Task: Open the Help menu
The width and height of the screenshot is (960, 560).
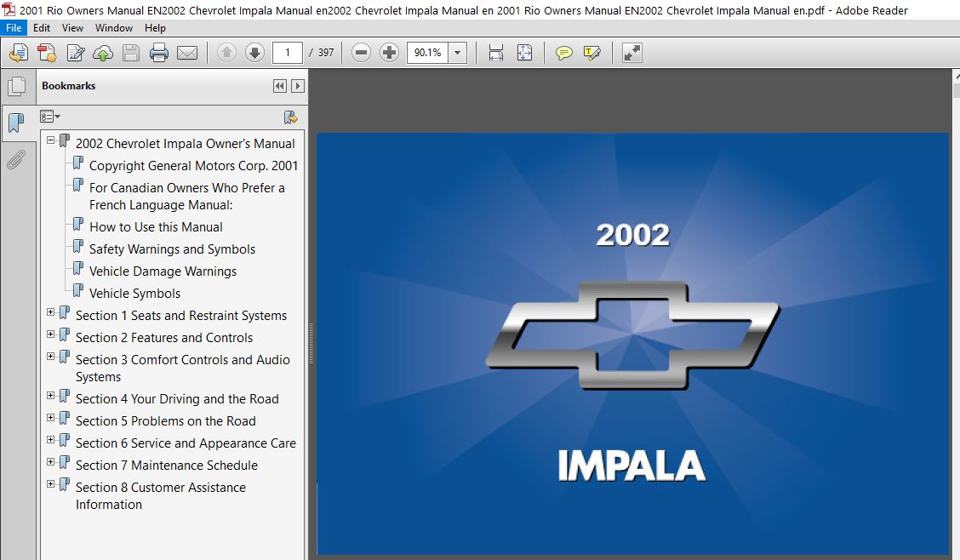Action: 155,27
